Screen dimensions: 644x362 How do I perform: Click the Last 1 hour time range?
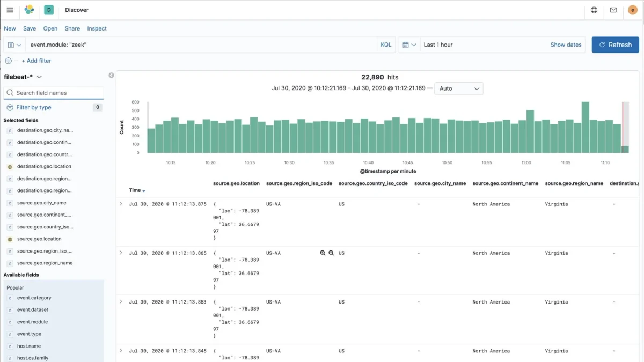pyautogui.click(x=438, y=45)
